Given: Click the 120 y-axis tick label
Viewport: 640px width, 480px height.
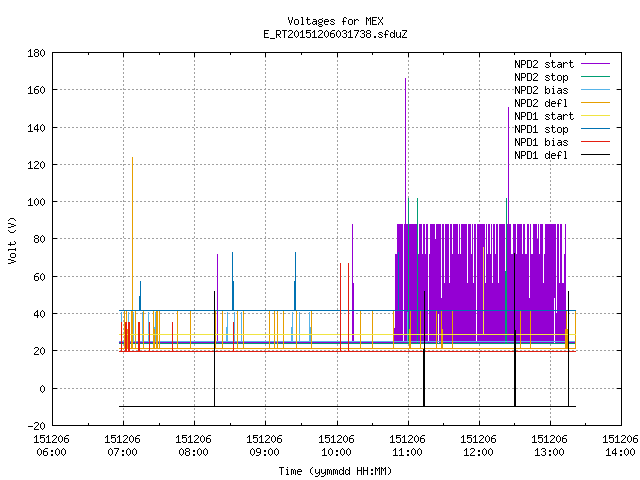Looking at the screenshot, I should pos(36,165).
